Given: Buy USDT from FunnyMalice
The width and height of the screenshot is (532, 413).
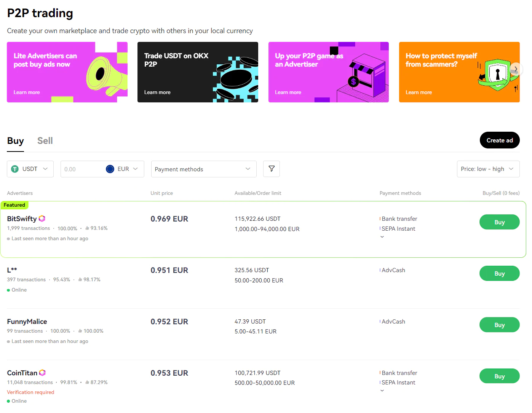Looking at the screenshot, I should click(499, 325).
